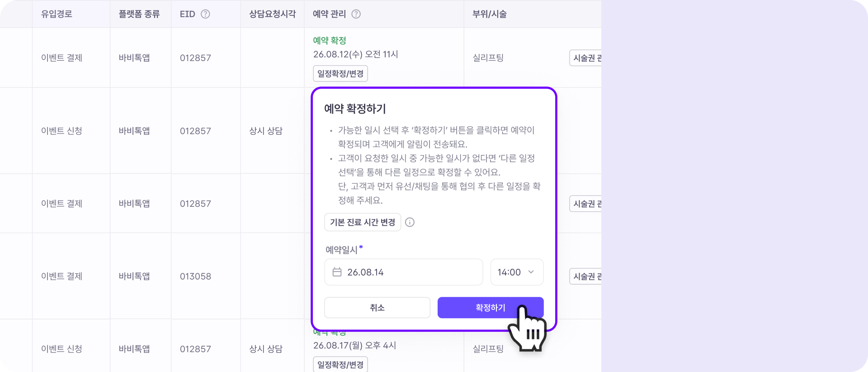868x372 pixels.
Task: Select the 유입경로 column header
Action: (x=57, y=14)
